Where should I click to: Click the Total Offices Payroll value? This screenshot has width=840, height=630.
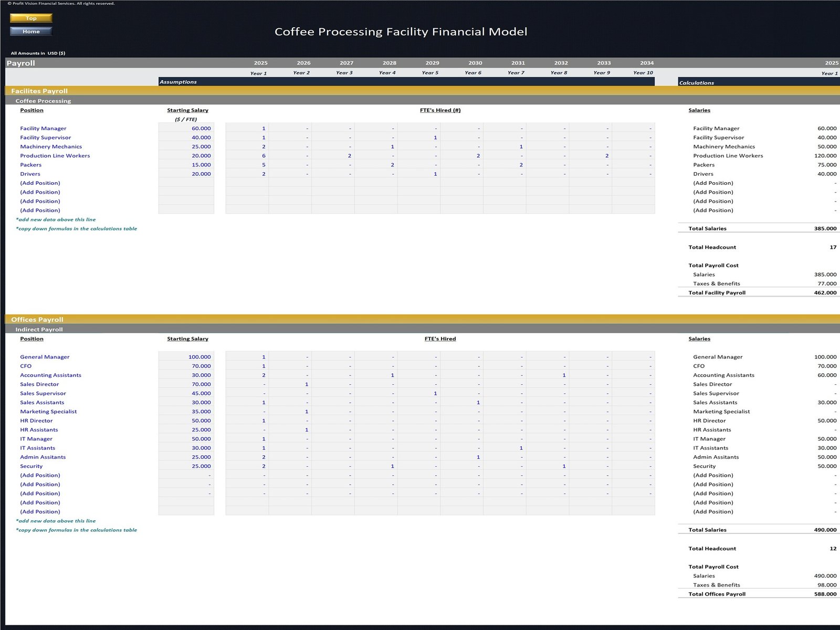tap(825, 594)
